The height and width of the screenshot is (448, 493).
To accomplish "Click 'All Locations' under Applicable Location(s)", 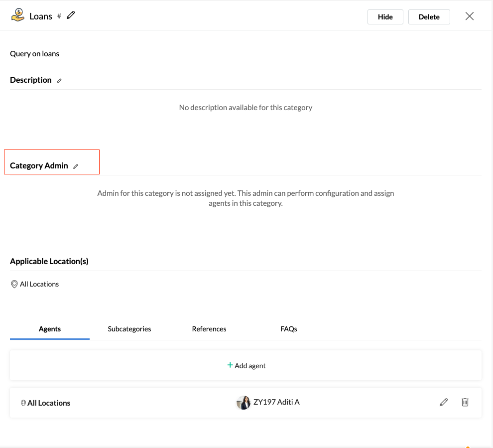I will pos(39,284).
